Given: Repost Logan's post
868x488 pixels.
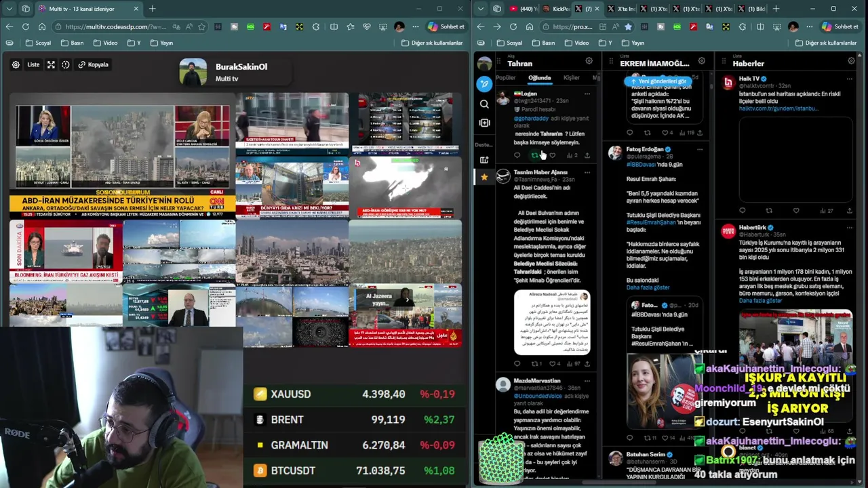Looking at the screenshot, I should [534, 155].
